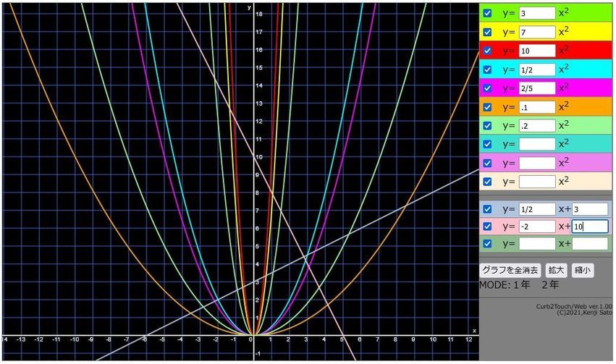Click y-axis label 10

click(x=259, y=157)
